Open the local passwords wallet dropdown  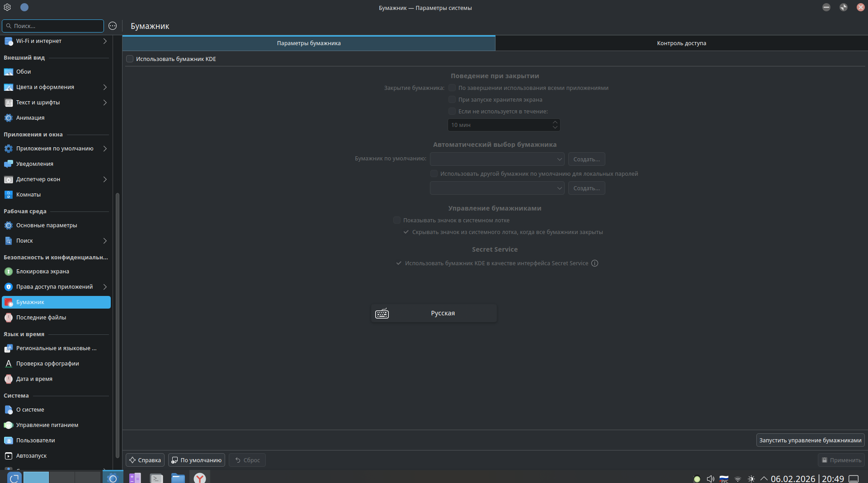click(497, 188)
